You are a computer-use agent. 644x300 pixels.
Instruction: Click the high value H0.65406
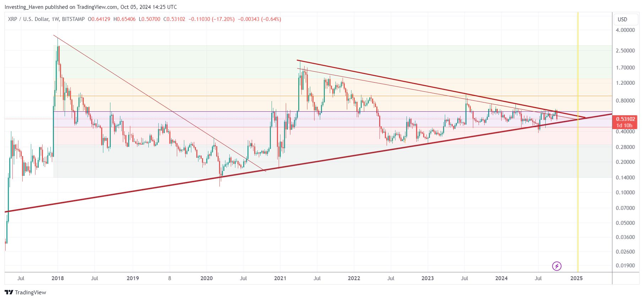coord(125,19)
